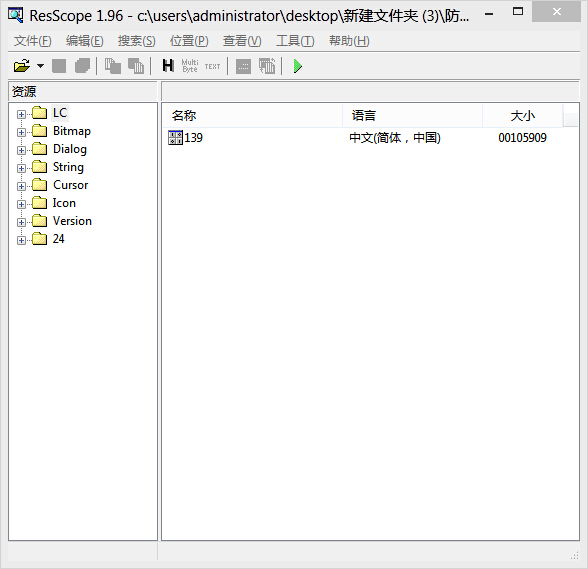Select the TEXT view toolbar icon
Image resolution: width=588 pixels, height=569 pixels.
(x=212, y=66)
